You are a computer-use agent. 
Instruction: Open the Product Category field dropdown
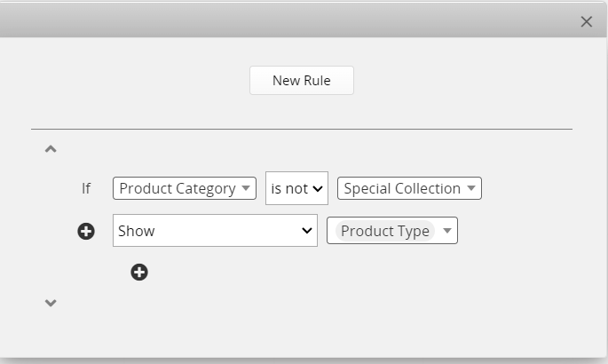pos(178,188)
